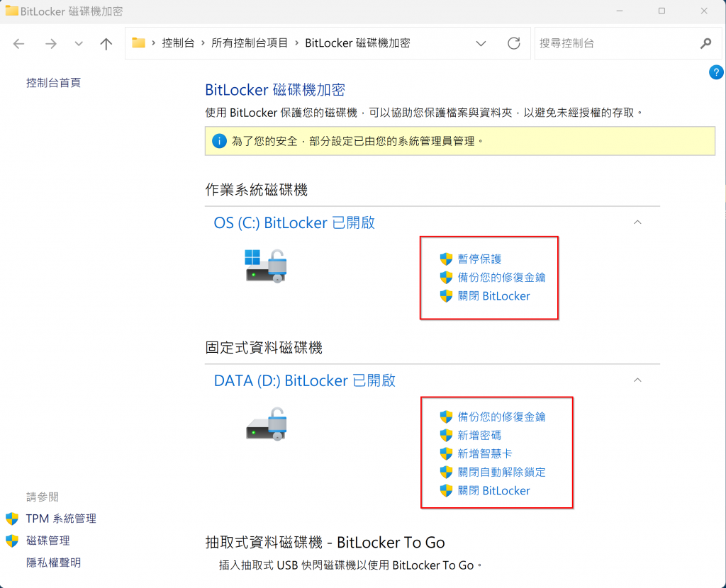Click 新增智慧卡 for DATA (D:)
The image size is (726, 588).
485,454
